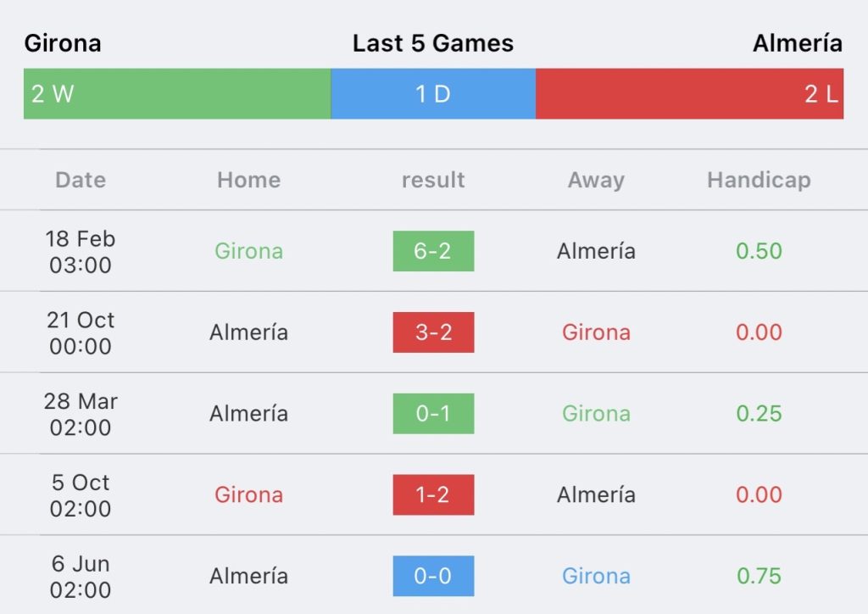Viewport: 868px width, 614px height.
Task: Click the red 2 L bar segment
Action: click(690, 93)
